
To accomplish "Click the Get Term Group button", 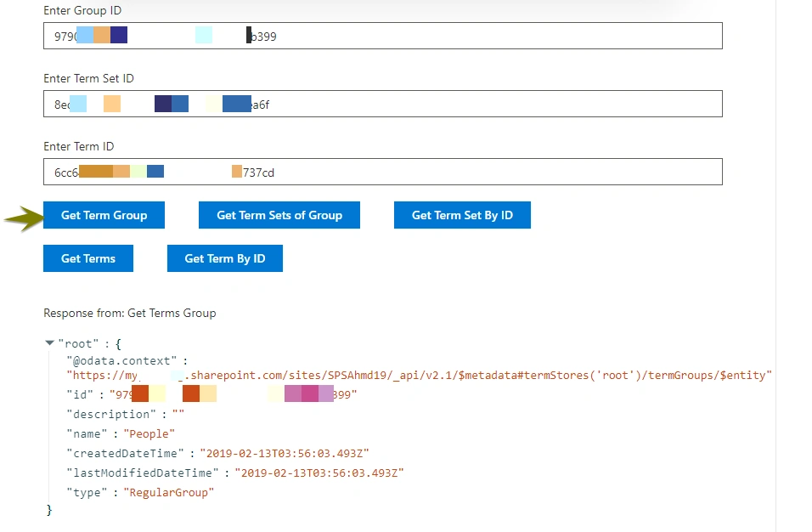I will (x=104, y=215).
